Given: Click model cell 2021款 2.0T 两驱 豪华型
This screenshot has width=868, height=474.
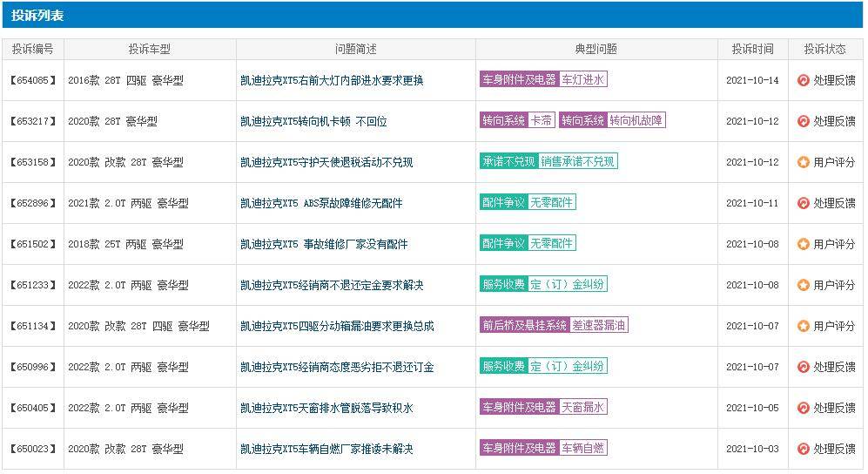Looking at the screenshot, I should (x=129, y=203).
